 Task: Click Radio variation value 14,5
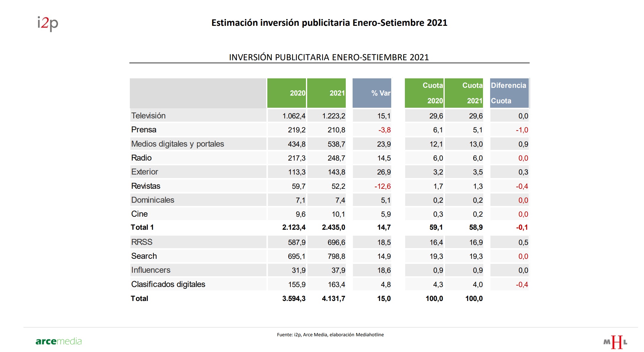coord(384,158)
